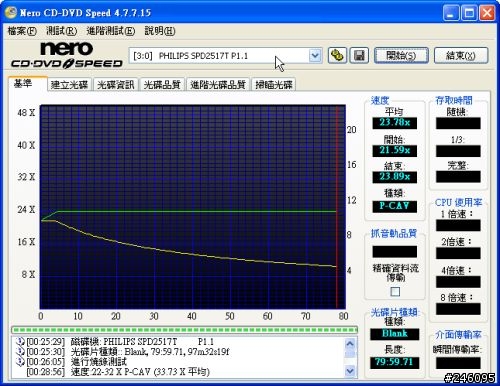Click the log scrollbar up arrow
Viewport: 500px width, 386px height.
pyautogui.click(x=350, y=343)
